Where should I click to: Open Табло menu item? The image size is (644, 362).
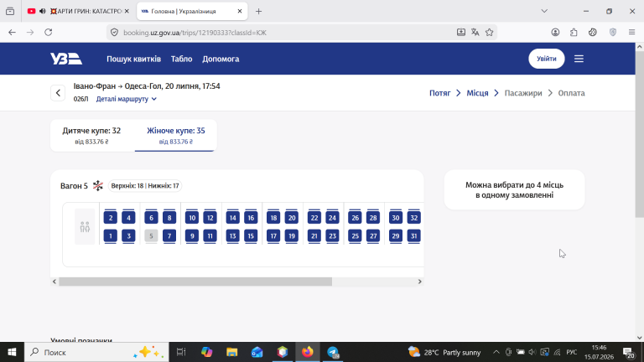point(181,59)
